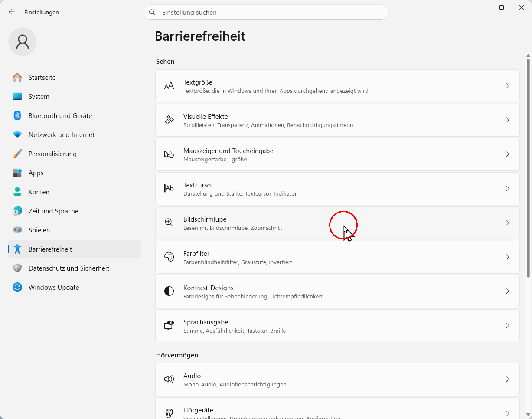Click the user profile avatar icon
Screen dimensions: 532x419
tap(23, 42)
